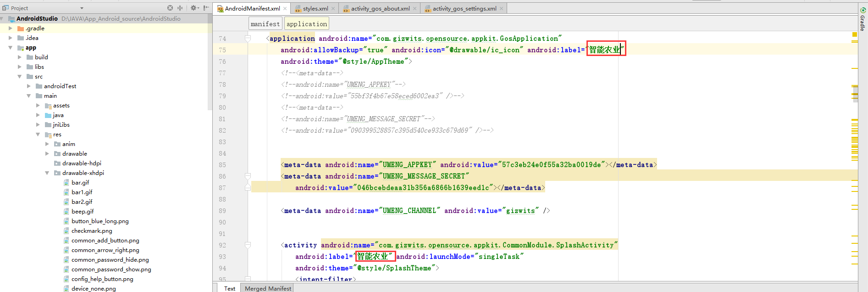Select common_arrow_right.png file
The width and height of the screenshot is (868, 292).
point(105,250)
